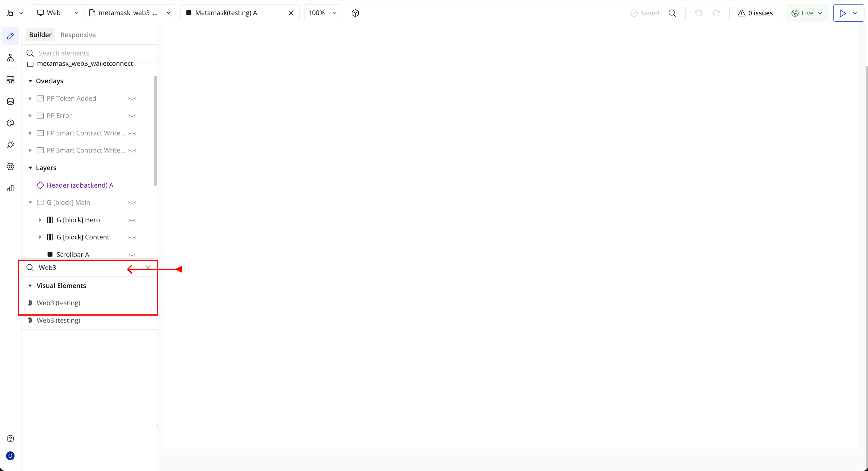Image resolution: width=868 pixels, height=471 pixels.
Task: Expand the G [block] Content group
Action: (40, 237)
